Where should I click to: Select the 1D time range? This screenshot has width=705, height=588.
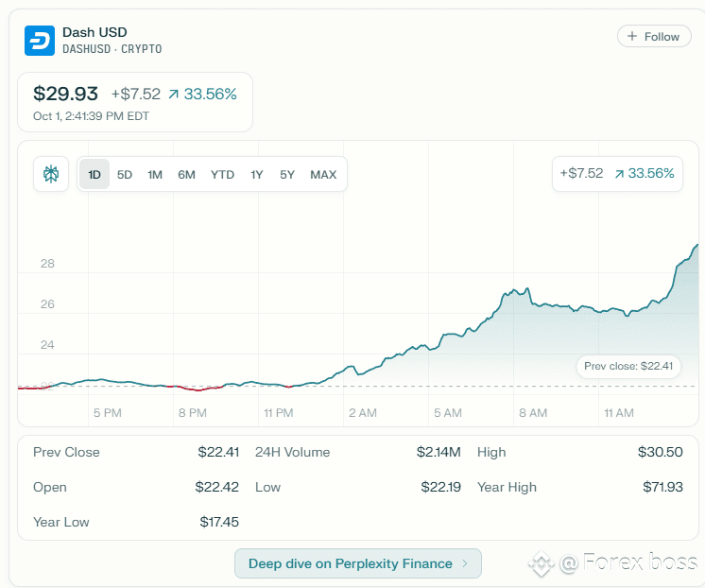click(95, 174)
